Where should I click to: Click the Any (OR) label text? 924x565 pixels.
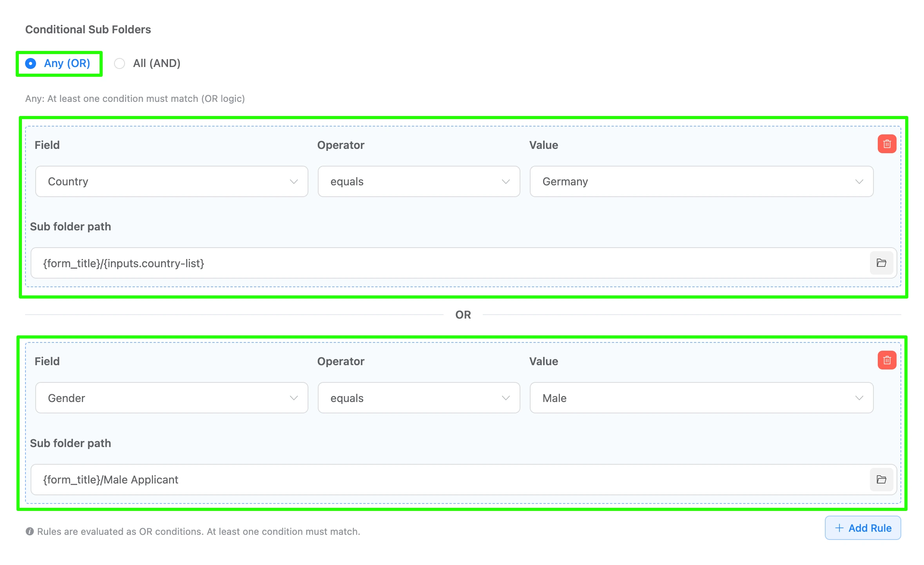[67, 63]
